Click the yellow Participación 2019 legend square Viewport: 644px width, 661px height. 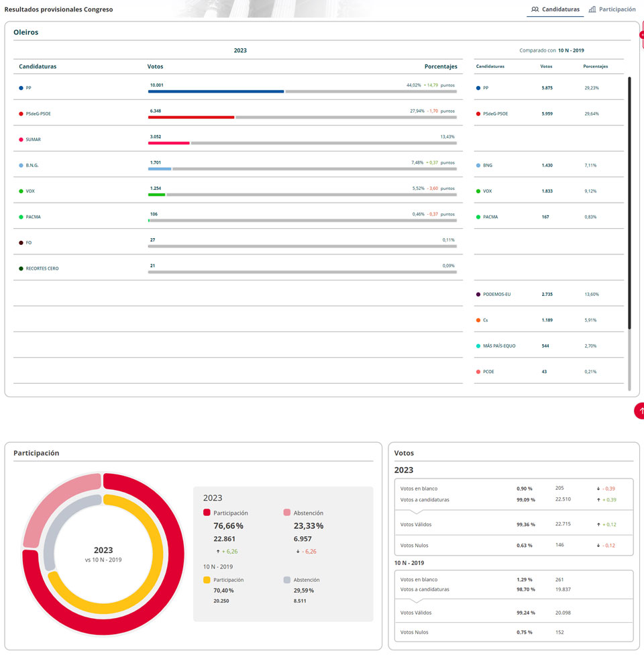(207, 580)
